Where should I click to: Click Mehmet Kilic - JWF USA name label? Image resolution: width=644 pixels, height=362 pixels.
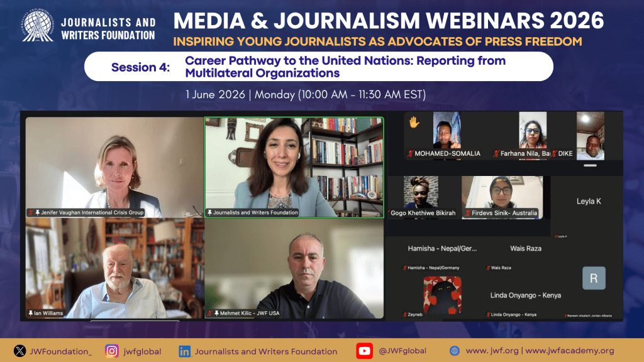249,313
